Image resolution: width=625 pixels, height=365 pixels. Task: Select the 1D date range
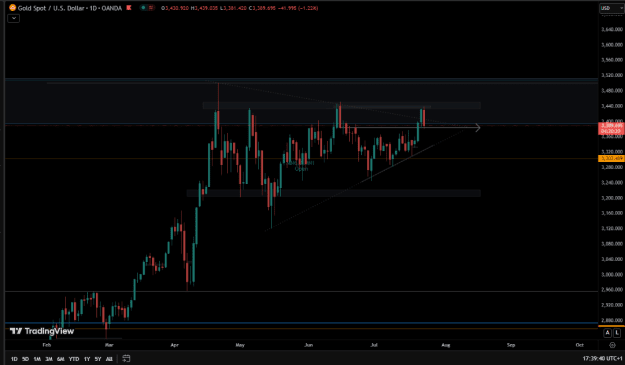coord(14,359)
